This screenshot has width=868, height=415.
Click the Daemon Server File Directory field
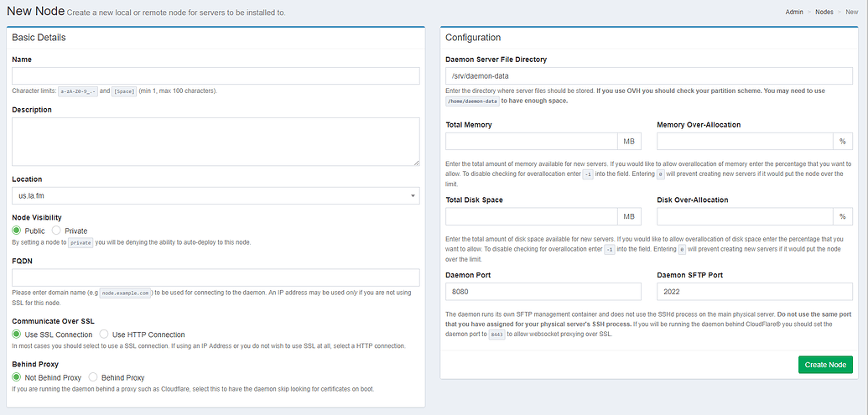point(648,75)
